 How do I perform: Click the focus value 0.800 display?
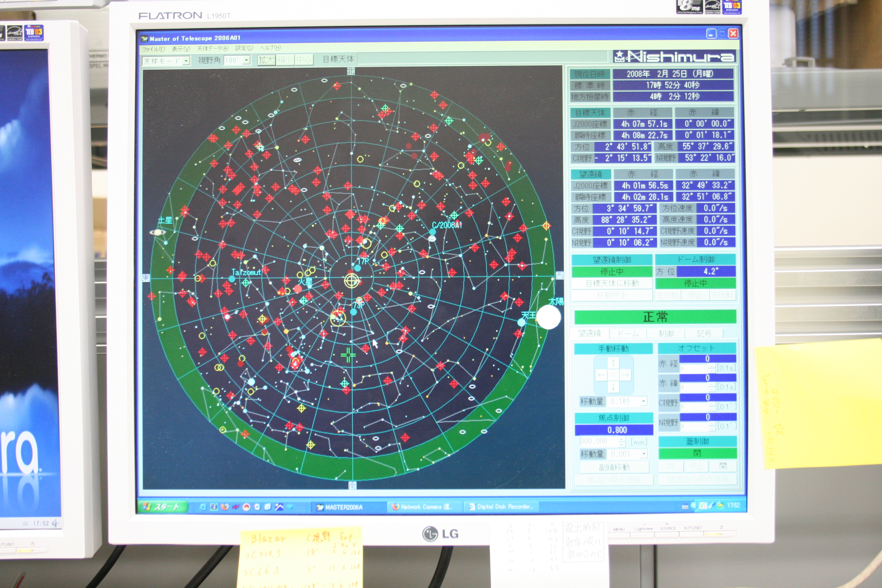(x=614, y=430)
